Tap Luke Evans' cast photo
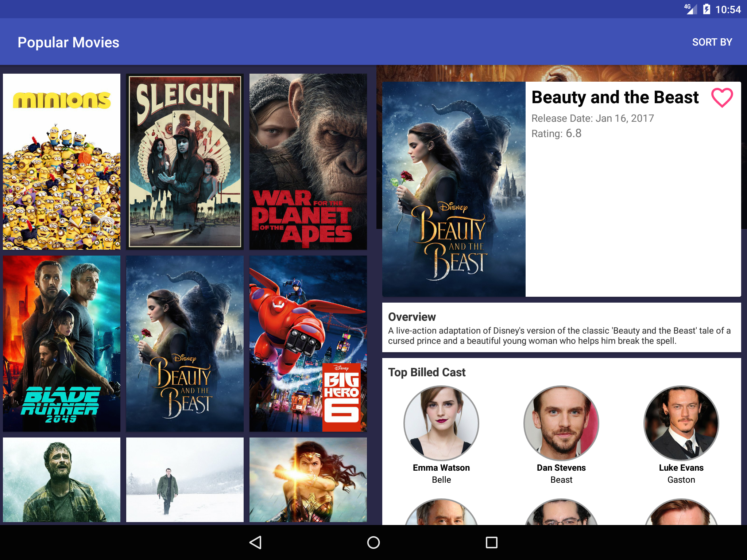The height and width of the screenshot is (560, 747). coord(681,423)
